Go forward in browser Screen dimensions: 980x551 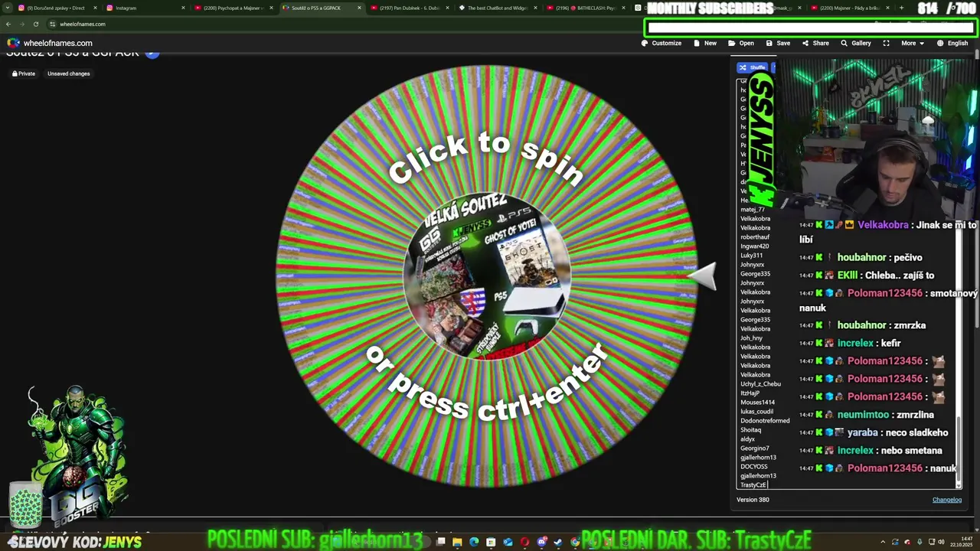click(21, 24)
